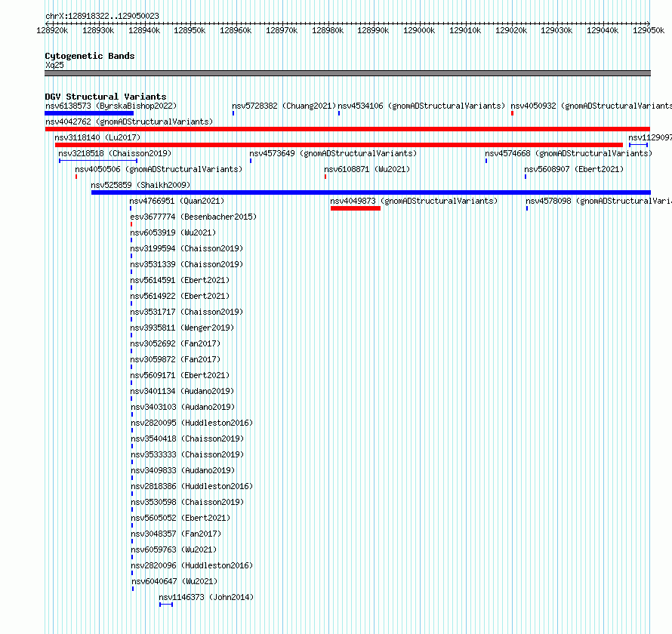Click the blue span glyph of nsv1146373
672x634 pixels.
(x=166, y=605)
